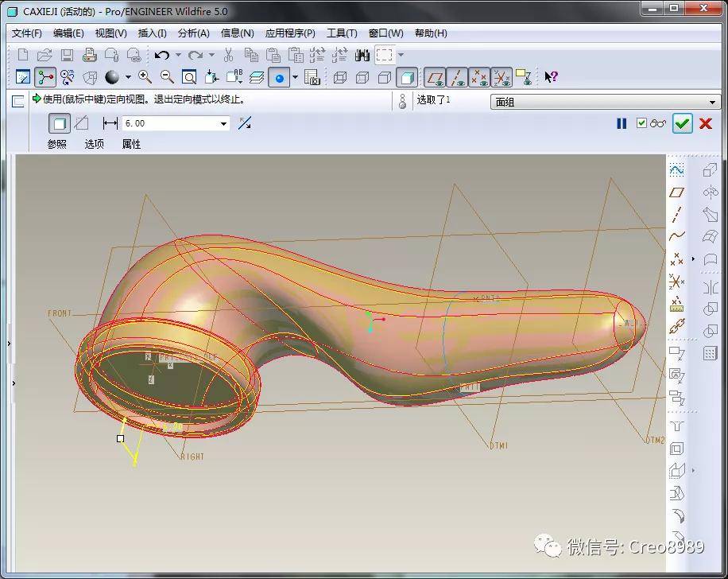This screenshot has width=728, height=579.
Task: Pause the feature tool
Action: 622,123
